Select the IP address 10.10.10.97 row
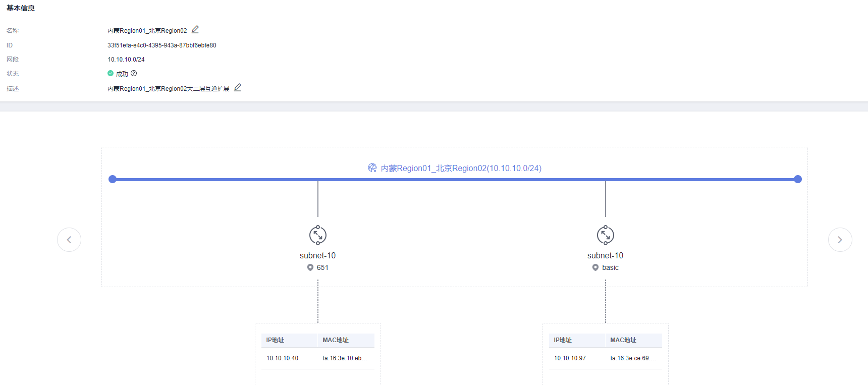The image size is (868, 385). point(570,358)
